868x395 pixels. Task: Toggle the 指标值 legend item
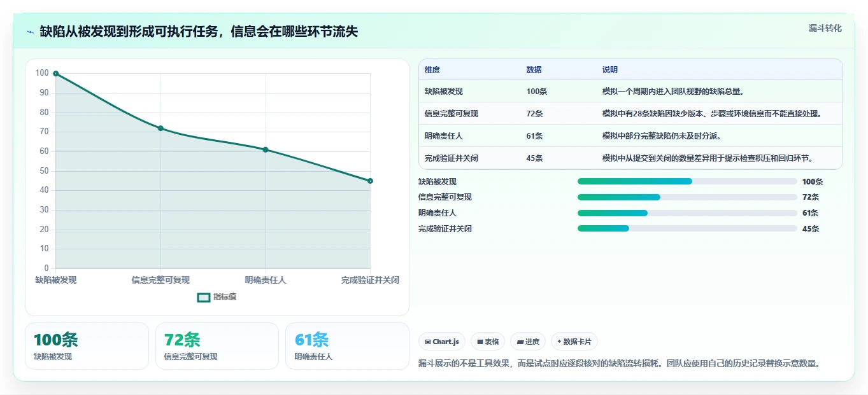(x=217, y=297)
